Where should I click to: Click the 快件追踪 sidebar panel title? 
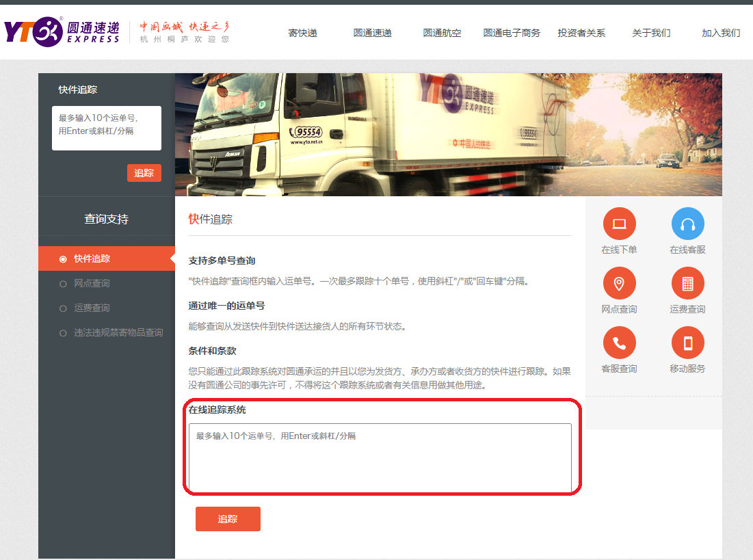[x=78, y=90]
